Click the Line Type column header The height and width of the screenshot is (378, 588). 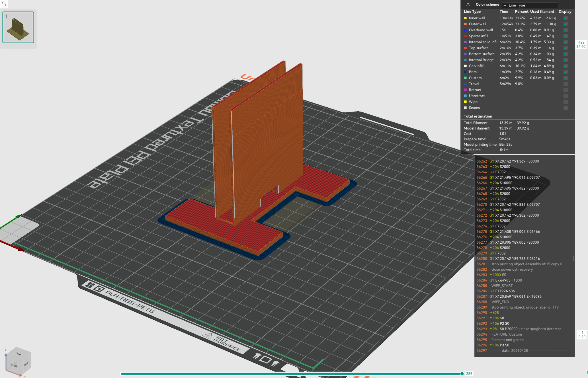(x=472, y=12)
